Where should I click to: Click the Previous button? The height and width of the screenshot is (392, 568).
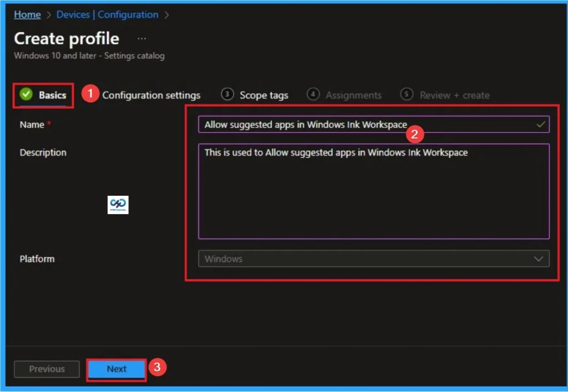pos(47,369)
